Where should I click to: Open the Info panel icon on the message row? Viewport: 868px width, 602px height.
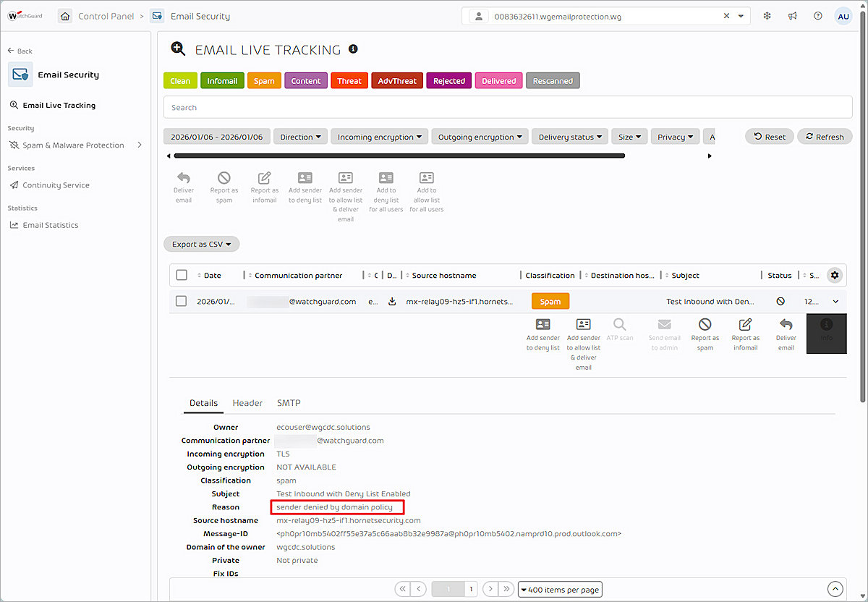click(x=826, y=334)
